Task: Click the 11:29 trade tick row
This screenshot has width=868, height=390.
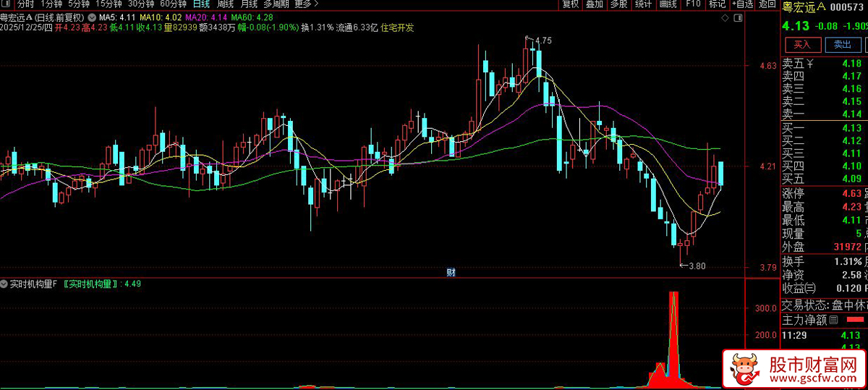Action: click(x=825, y=335)
